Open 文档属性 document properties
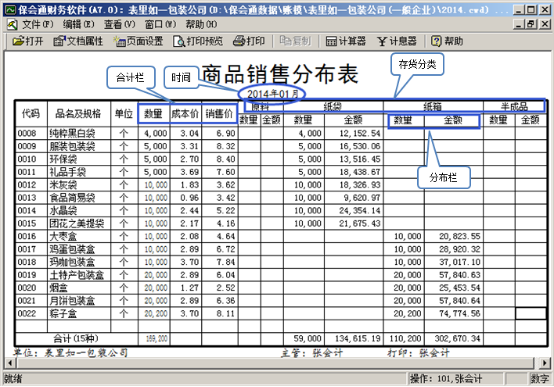The image size is (554, 387). coord(78,41)
